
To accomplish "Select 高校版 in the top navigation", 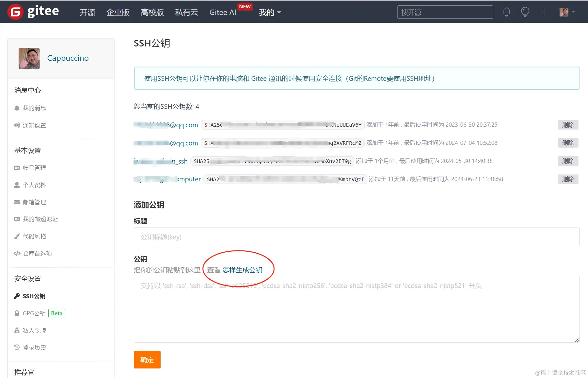I will (x=152, y=12).
